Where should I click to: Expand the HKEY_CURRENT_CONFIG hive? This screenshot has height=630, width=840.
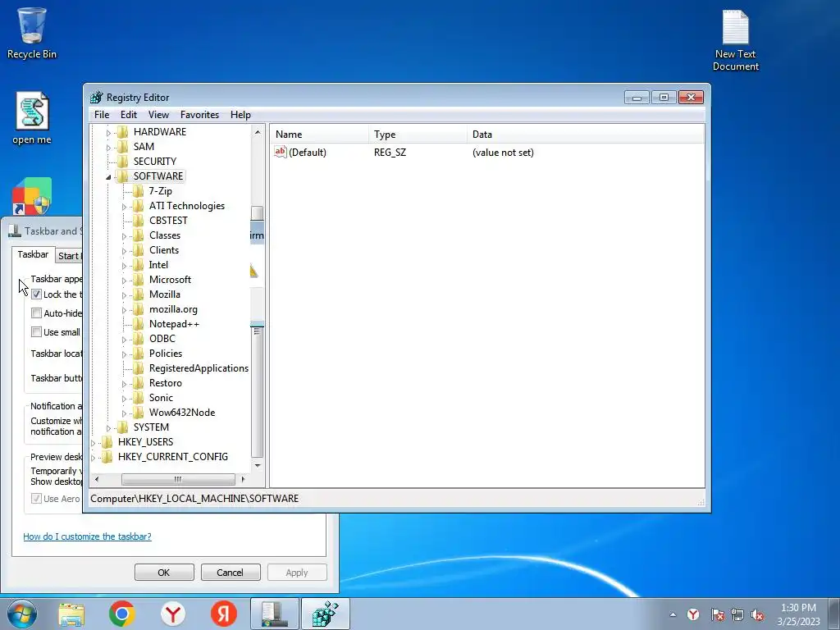tap(94, 458)
